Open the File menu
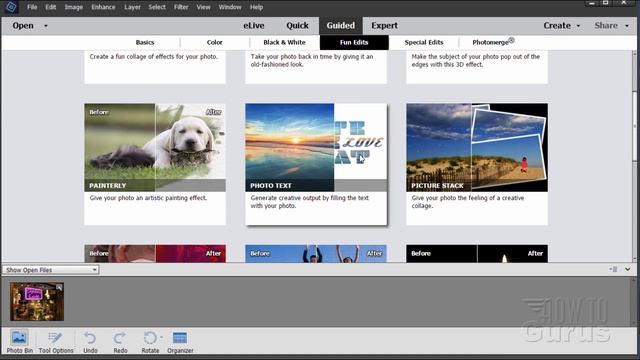This screenshot has width=640, height=360. click(x=32, y=7)
